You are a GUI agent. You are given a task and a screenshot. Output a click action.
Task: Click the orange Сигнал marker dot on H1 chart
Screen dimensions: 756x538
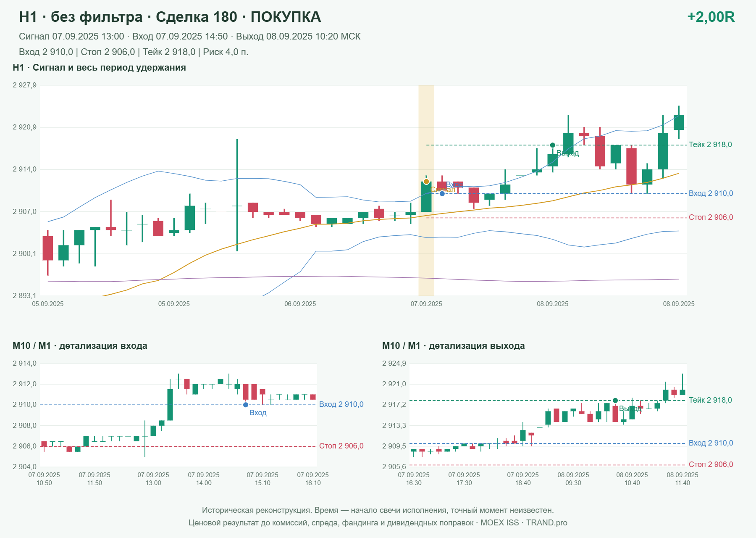point(426,182)
